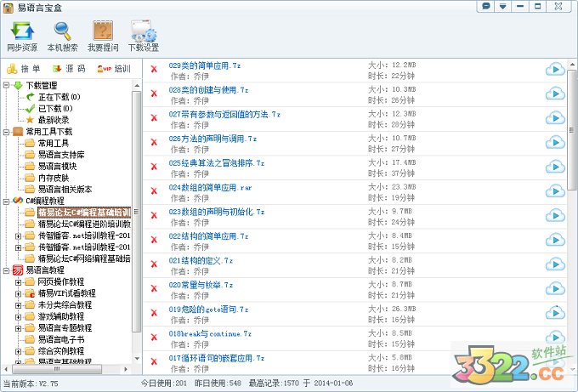Image resolution: width=578 pixels, height=392 pixels.
Task: Click red X beside 018break与continue
Action: point(154,337)
